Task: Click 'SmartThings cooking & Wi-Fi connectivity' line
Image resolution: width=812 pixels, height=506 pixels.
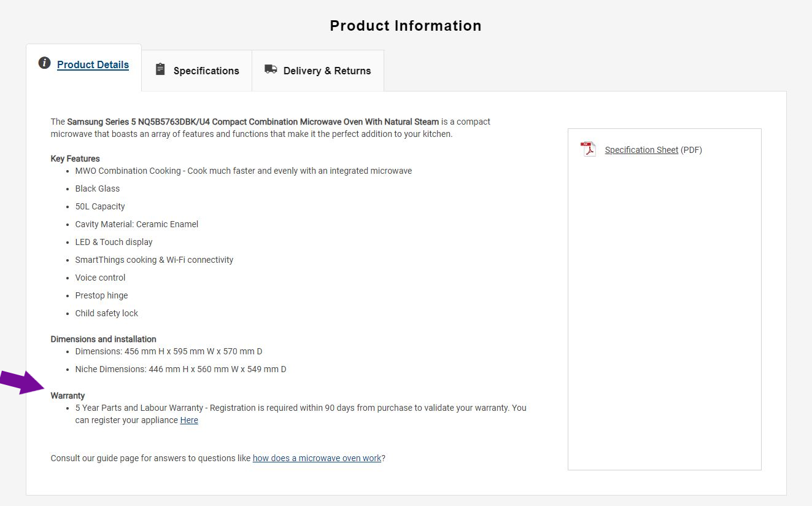Action: 154,260
